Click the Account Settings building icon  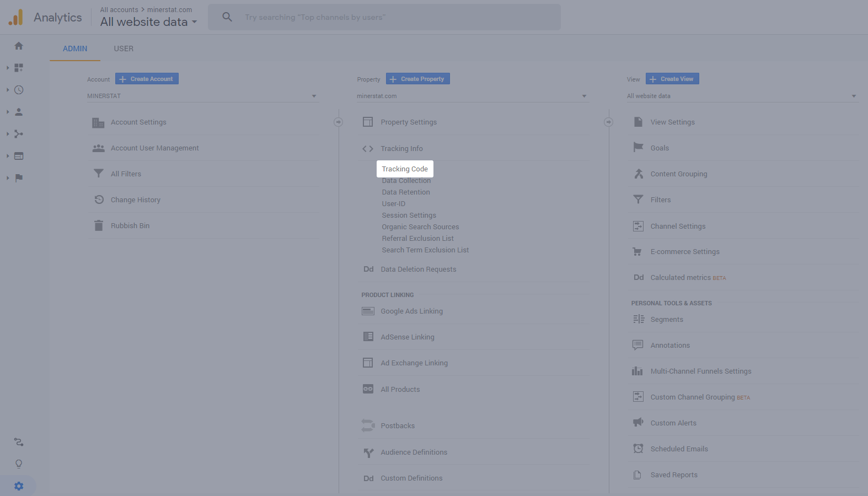[98, 122]
